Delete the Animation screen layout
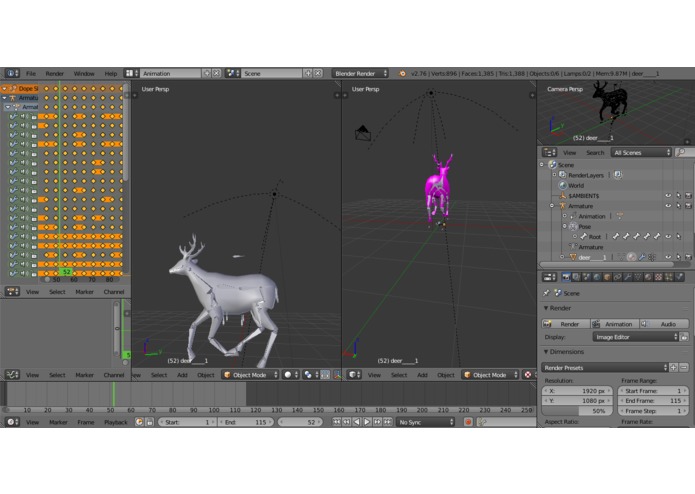The width and height of the screenshot is (695, 494). [216, 73]
